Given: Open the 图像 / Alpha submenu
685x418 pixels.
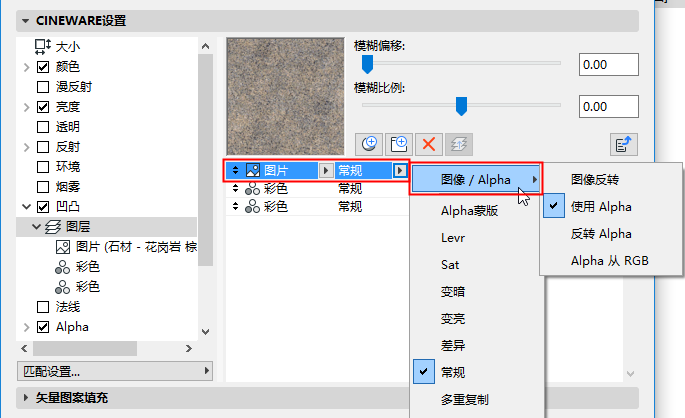Looking at the screenshot, I should [x=476, y=180].
